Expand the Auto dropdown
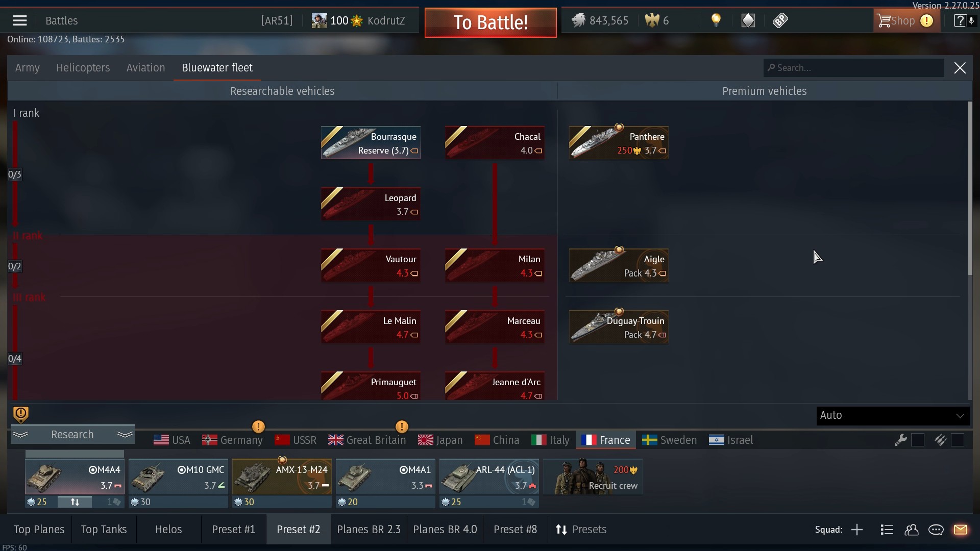 893,415
